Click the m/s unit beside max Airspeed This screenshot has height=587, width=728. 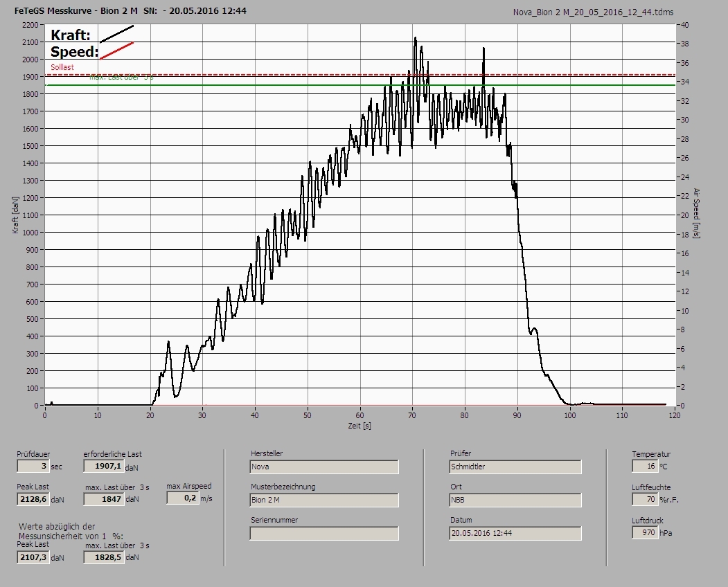pyautogui.click(x=206, y=499)
